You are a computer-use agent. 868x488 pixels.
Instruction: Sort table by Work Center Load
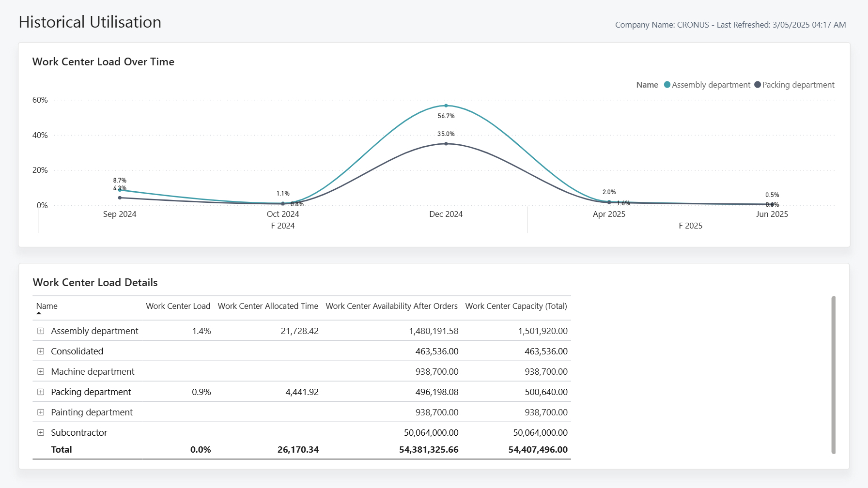click(178, 306)
